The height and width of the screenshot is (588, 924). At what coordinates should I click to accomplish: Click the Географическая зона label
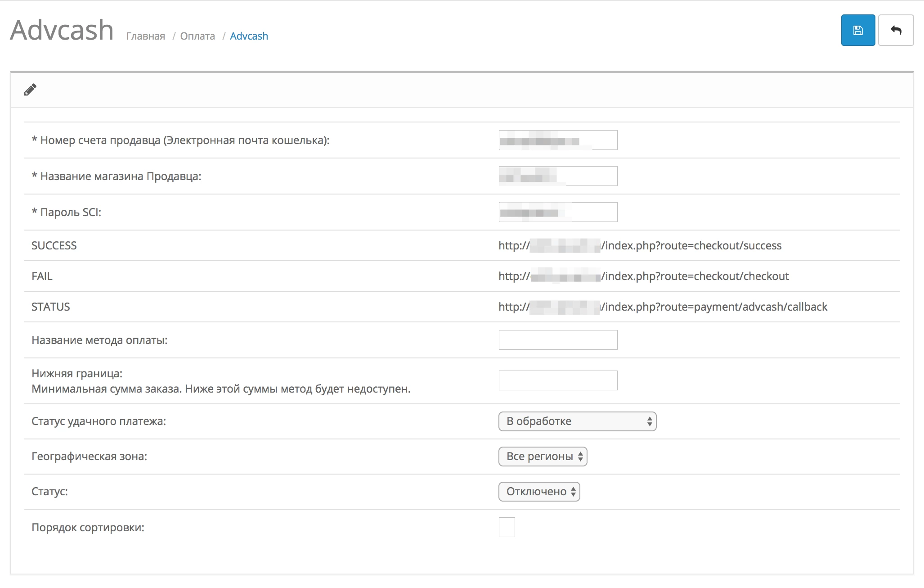90,457
